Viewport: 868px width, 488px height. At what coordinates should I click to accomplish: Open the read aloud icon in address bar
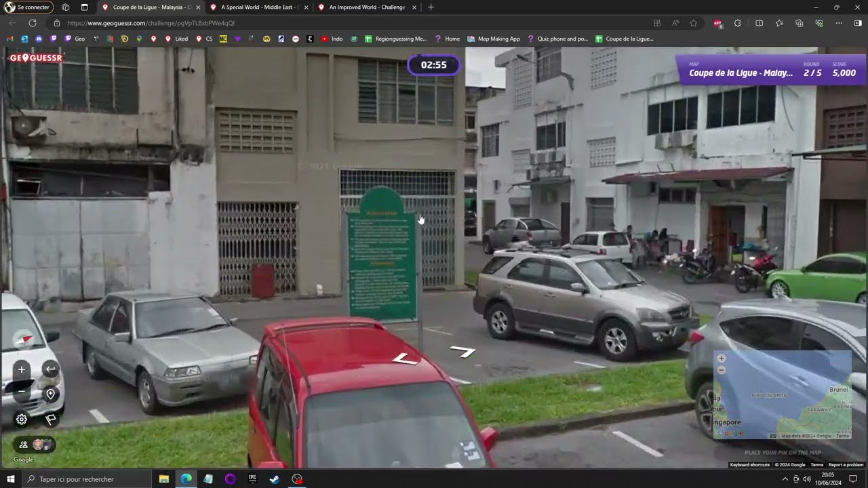(675, 23)
